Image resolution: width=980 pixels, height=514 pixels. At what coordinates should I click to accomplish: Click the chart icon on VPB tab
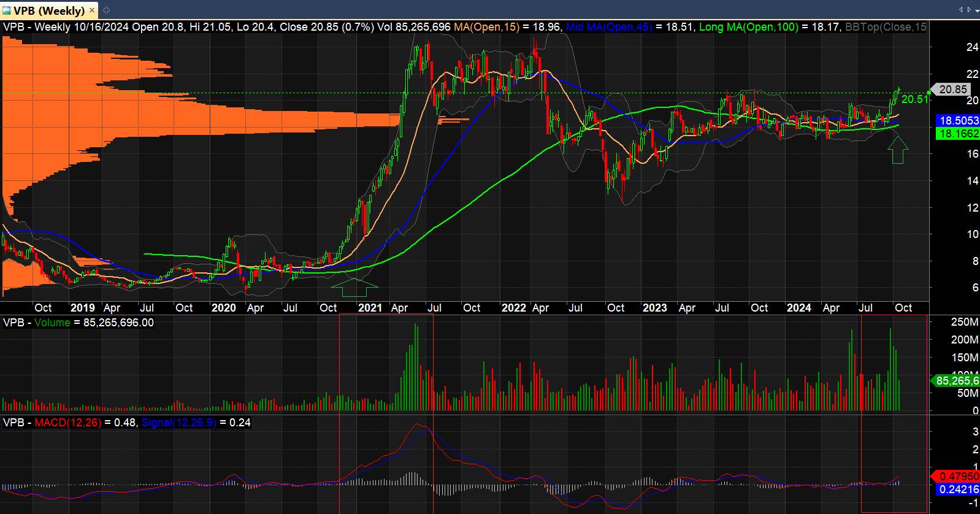[7, 10]
